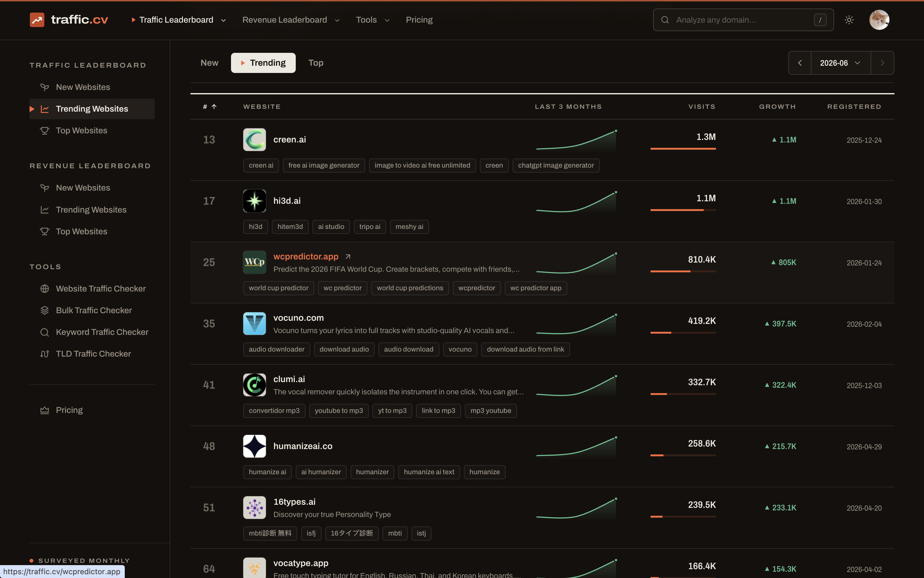The width and height of the screenshot is (924, 578).
Task: Click the clumi.ai 3-month trend sparkline
Action: pos(576,385)
